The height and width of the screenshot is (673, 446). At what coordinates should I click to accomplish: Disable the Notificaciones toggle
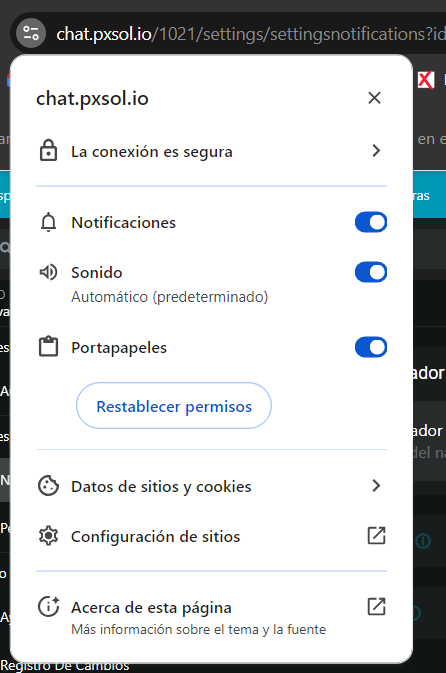[x=371, y=222]
